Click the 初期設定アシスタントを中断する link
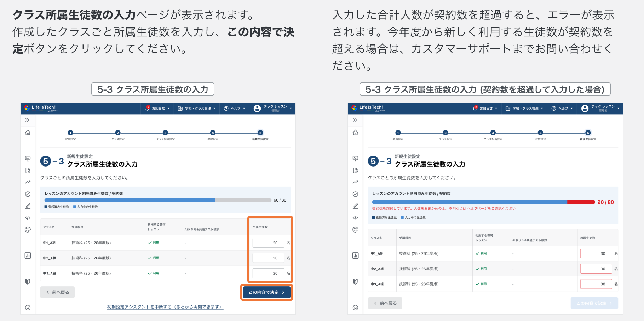This screenshot has height=321, width=644. pyautogui.click(x=165, y=307)
